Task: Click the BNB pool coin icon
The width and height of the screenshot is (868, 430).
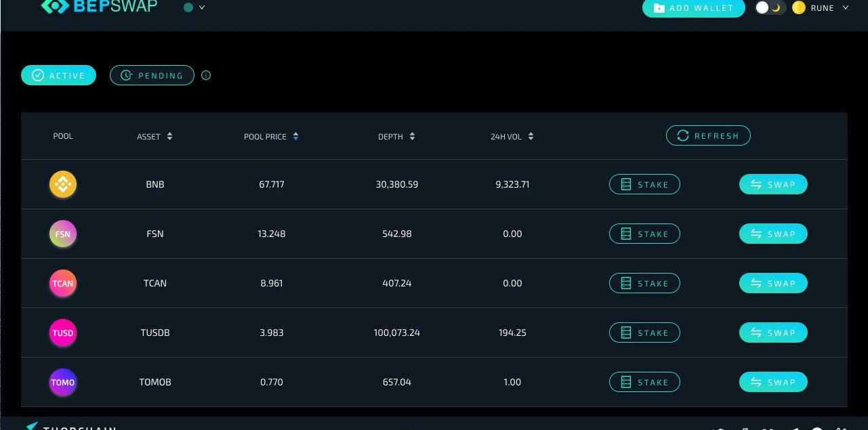Action: [x=63, y=184]
